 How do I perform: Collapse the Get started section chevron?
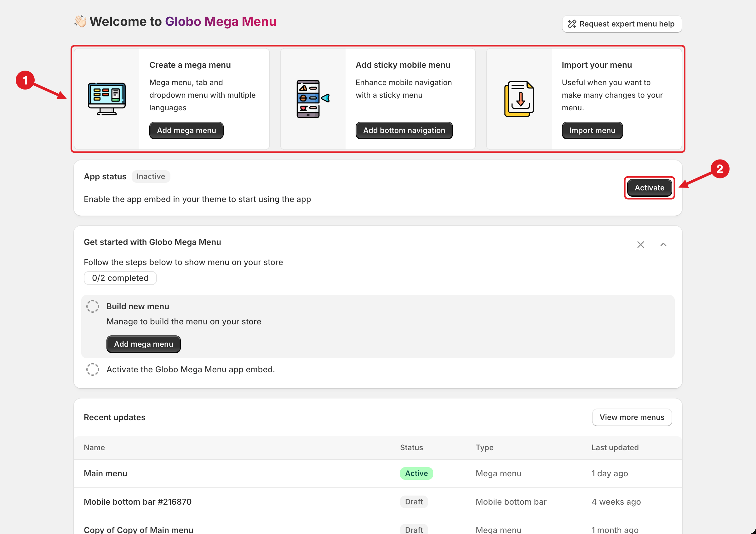coord(663,245)
